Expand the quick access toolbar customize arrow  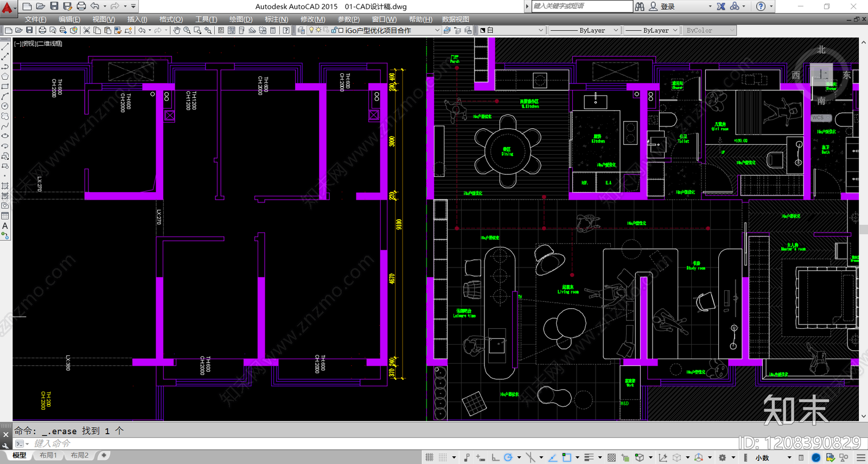point(133,6)
